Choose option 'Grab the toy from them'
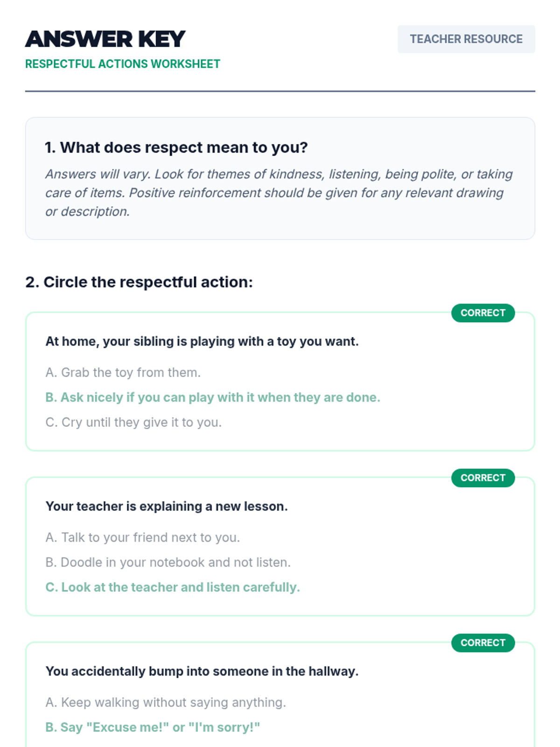This screenshot has height=747, width=560. pos(123,373)
